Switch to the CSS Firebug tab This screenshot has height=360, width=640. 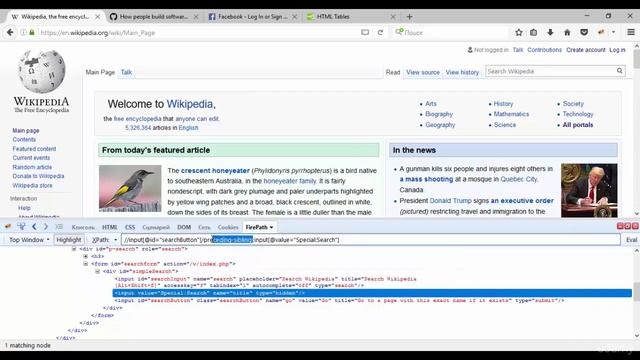click(x=130, y=227)
